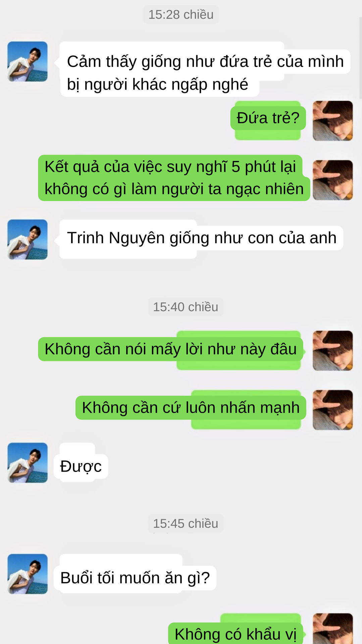362x644 pixels.
Task: Select 'Trinh Nguyên giống như con của anh' bubble
Action: (x=201, y=239)
